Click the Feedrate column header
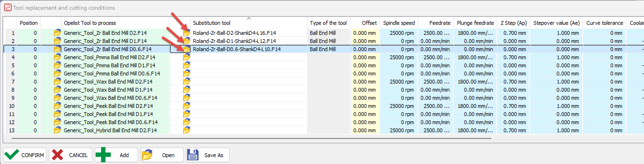Screen dimensions: 644x164 435,23
